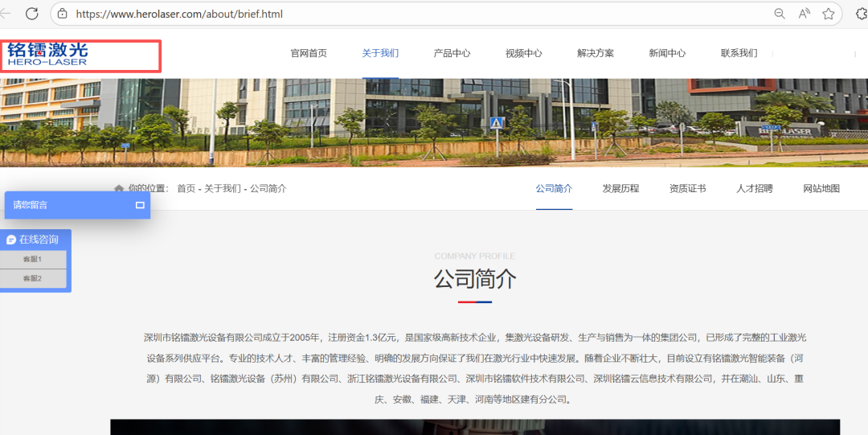Open the 产品中心 navigation item

click(x=452, y=53)
